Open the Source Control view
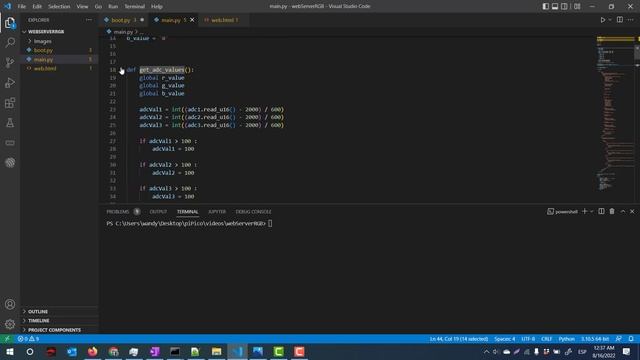640x360 pixels. pyautogui.click(x=10, y=62)
